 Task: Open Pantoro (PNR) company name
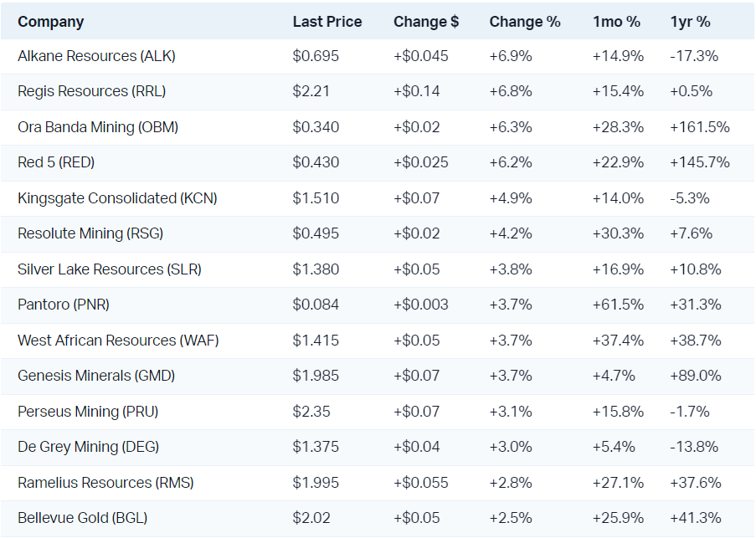[x=64, y=305]
